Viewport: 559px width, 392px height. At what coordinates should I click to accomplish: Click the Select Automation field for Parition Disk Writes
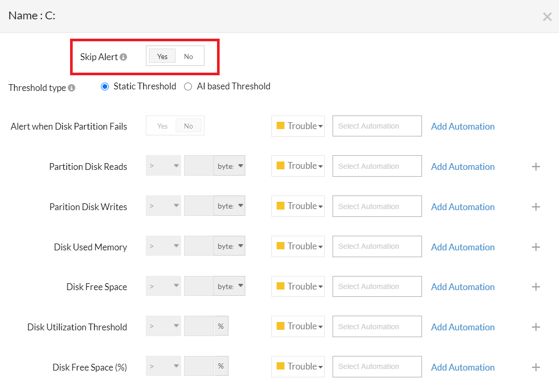click(x=377, y=206)
